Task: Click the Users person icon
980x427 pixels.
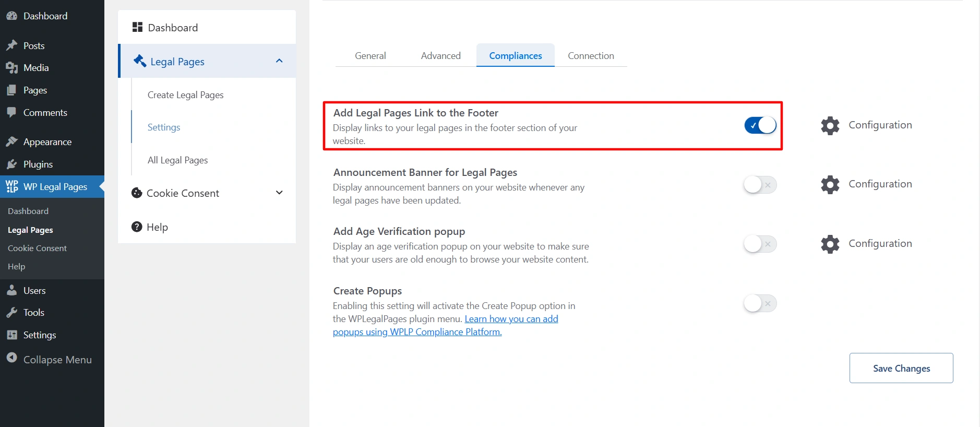Action: tap(11, 291)
